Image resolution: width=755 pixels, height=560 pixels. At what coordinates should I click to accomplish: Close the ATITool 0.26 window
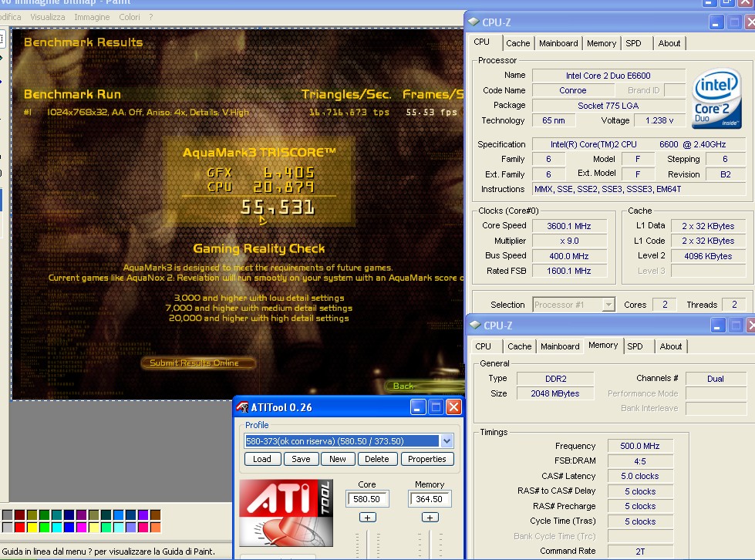pyautogui.click(x=453, y=407)
